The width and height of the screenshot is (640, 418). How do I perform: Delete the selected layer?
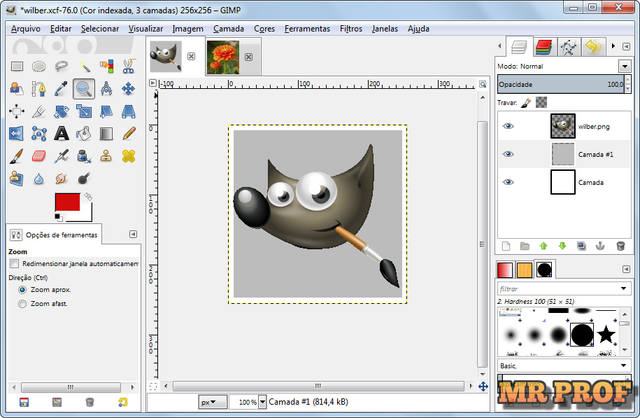click(x=620, y=246)
